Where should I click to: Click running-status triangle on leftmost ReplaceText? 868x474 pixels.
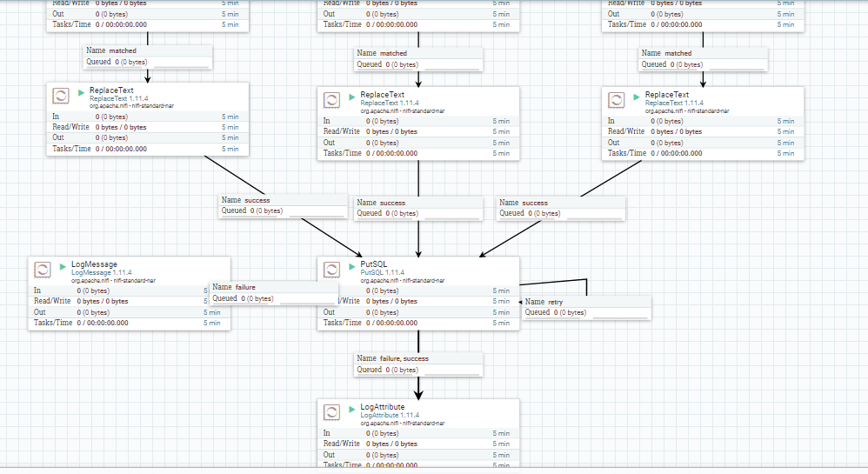pyautogui.click(x=81, y=92)
